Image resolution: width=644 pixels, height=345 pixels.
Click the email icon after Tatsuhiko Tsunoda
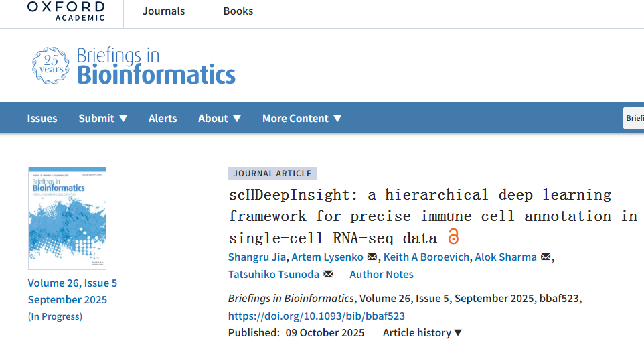click(x=328, y=275)
